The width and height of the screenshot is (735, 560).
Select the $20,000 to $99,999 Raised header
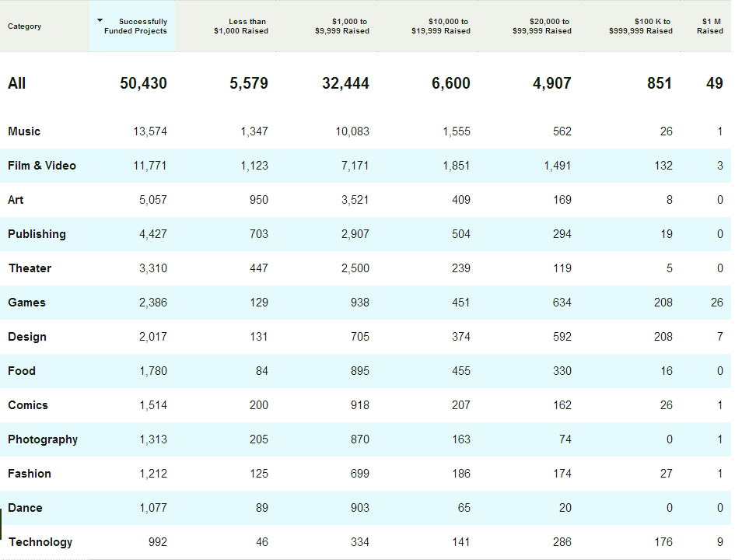point(542,26)
